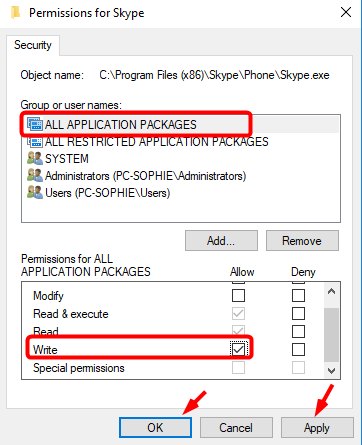Screen dimensions: 362x445
Task: Click the folder icon in title bar
Action: tap(15, 13)
